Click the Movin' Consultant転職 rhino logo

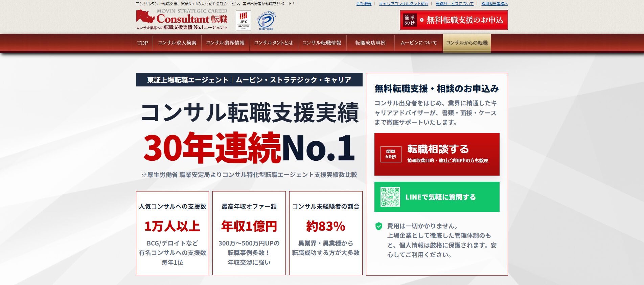[182, 20]
